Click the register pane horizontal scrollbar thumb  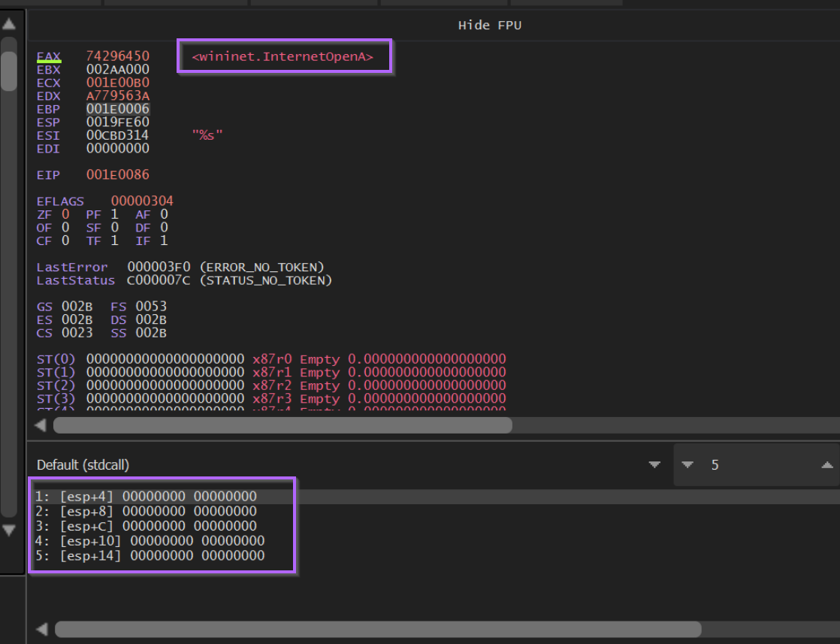tap(282, 426)
